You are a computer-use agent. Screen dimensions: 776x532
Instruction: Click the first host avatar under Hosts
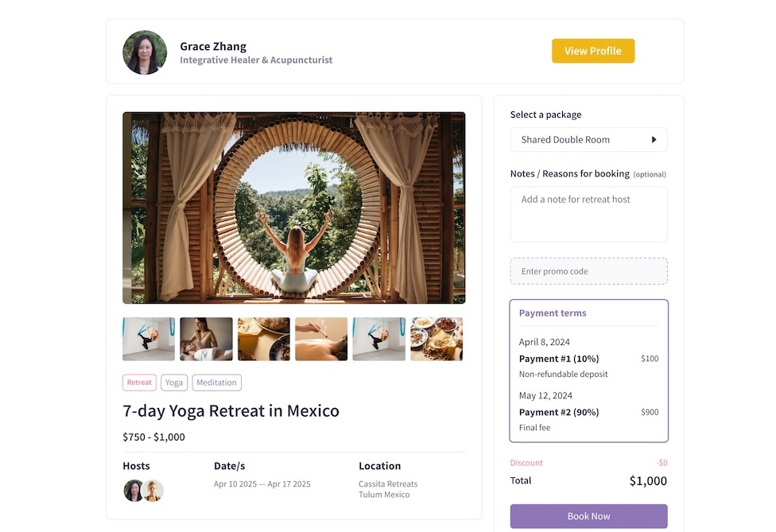pyautogui.click(x=133, y=491)
